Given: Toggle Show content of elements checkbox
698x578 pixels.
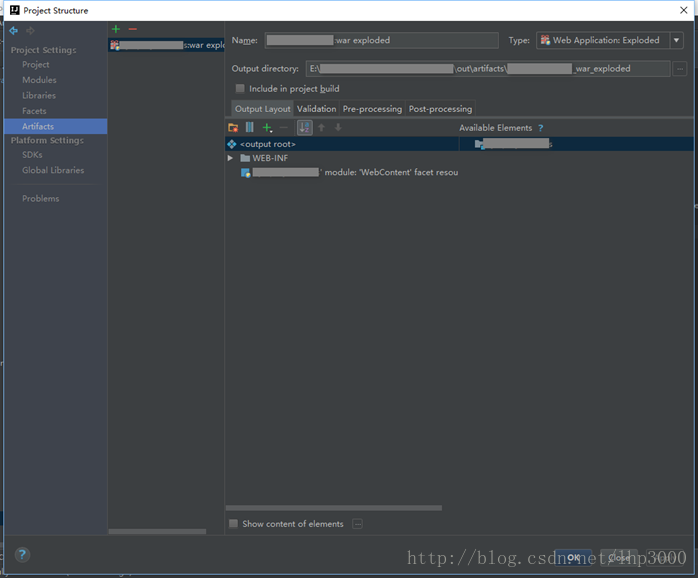Looking at the screenshot, I should (x=233, y=524).
